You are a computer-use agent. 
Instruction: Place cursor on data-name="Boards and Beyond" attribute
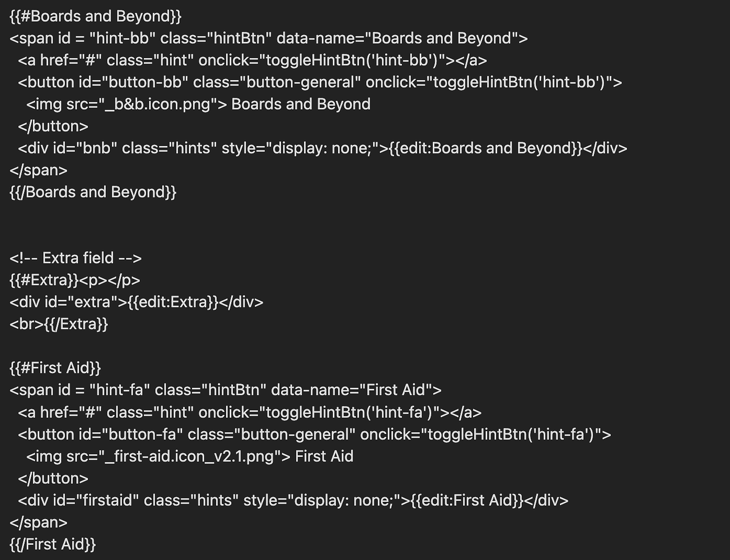tap(402, 38)
